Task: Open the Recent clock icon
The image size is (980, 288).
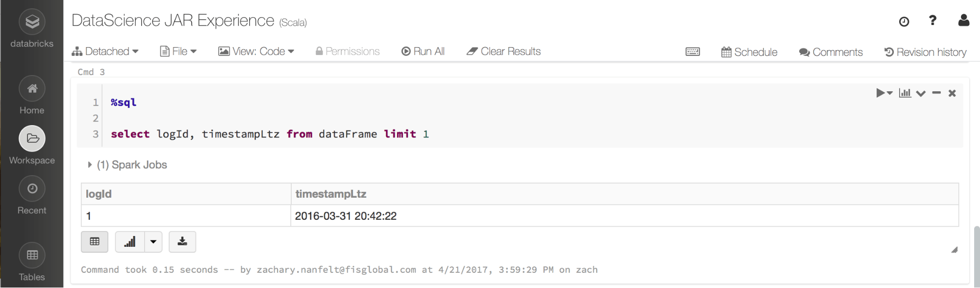Action: click(x=32, y=189)
